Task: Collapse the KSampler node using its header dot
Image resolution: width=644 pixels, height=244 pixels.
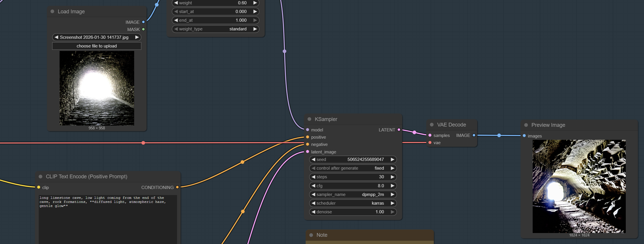Action: [309, 119]
